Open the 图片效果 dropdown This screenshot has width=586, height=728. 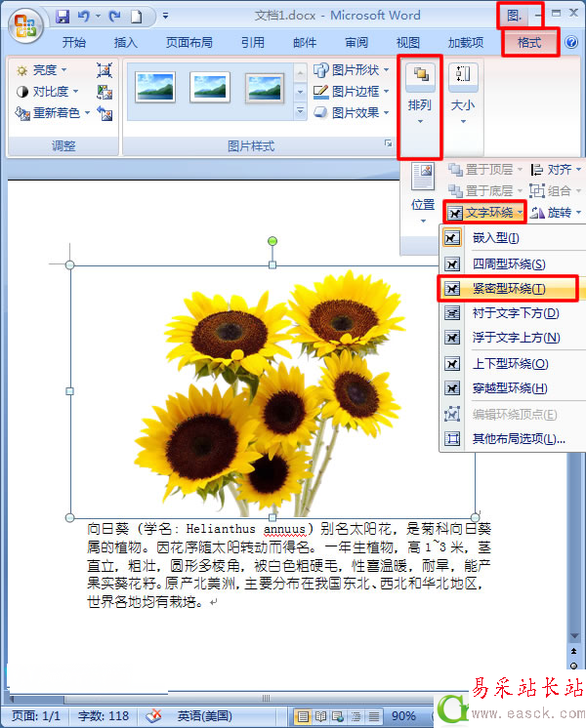[352, 113]
